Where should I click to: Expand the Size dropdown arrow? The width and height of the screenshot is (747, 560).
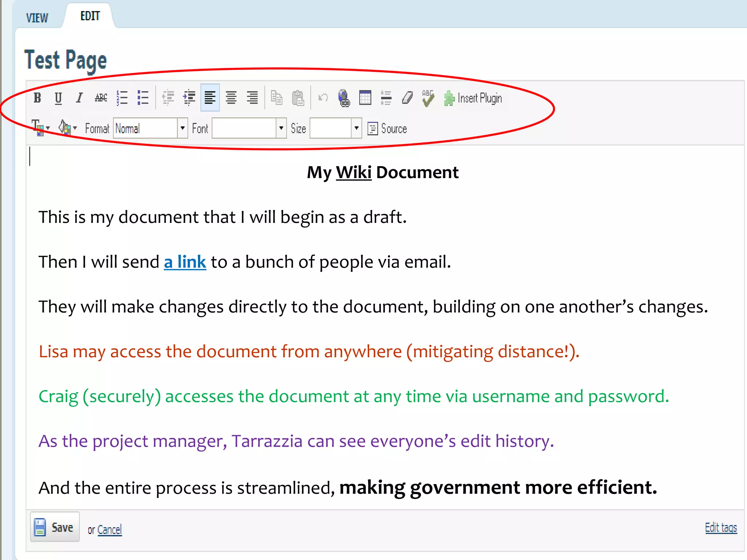pos(356,128)
